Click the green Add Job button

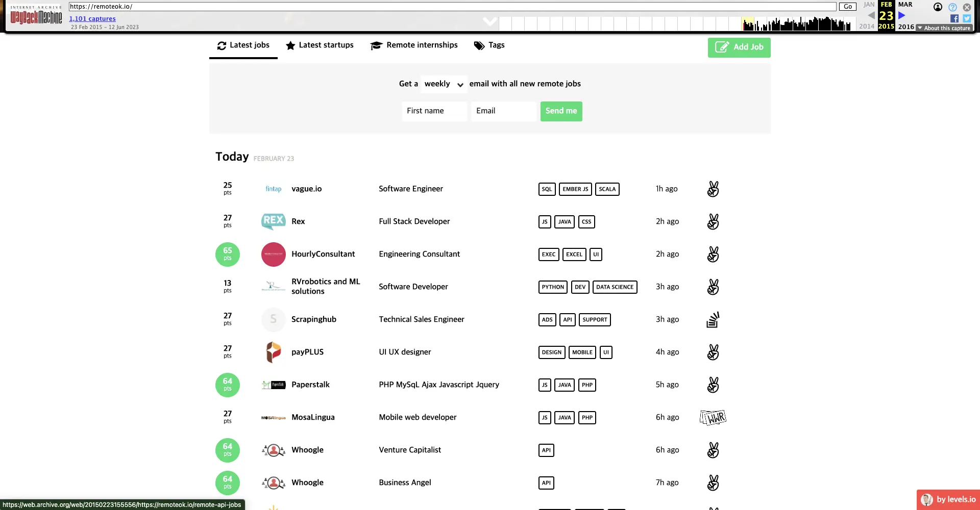click(x=739, y=47)
